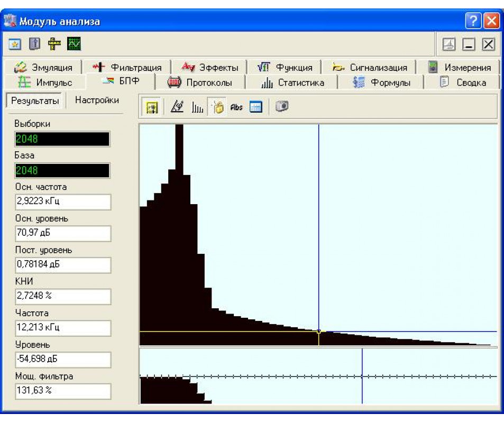
Task: Open the table view icon in FFT toolbar
Action: tap(256, 107)
